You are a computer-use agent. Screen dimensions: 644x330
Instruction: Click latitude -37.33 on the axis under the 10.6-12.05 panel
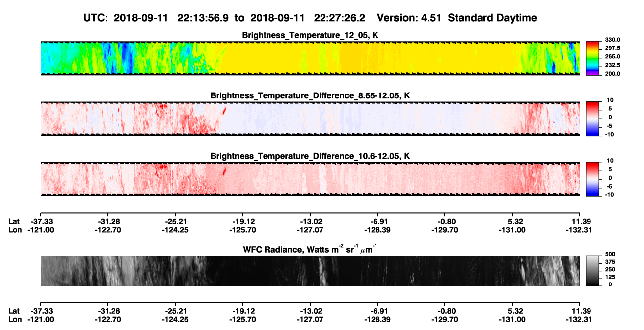click(x=40, y=222)
